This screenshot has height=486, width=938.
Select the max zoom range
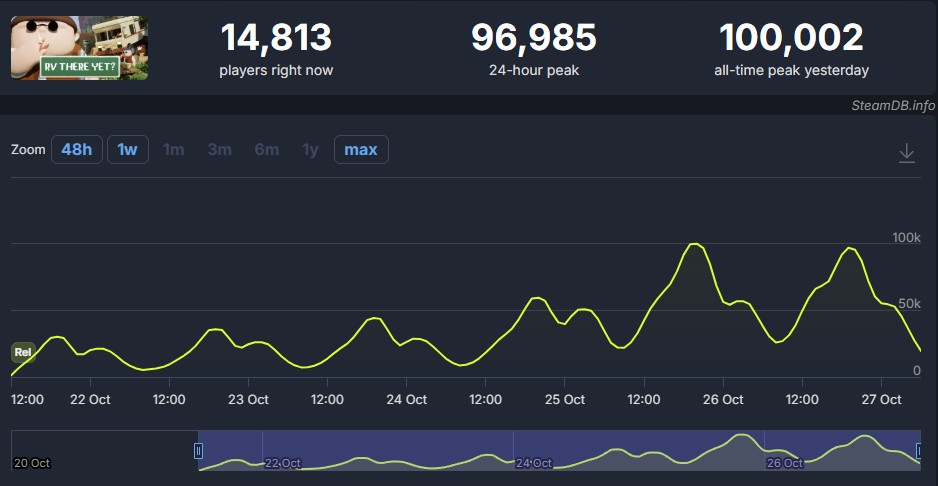click(361, 150)
